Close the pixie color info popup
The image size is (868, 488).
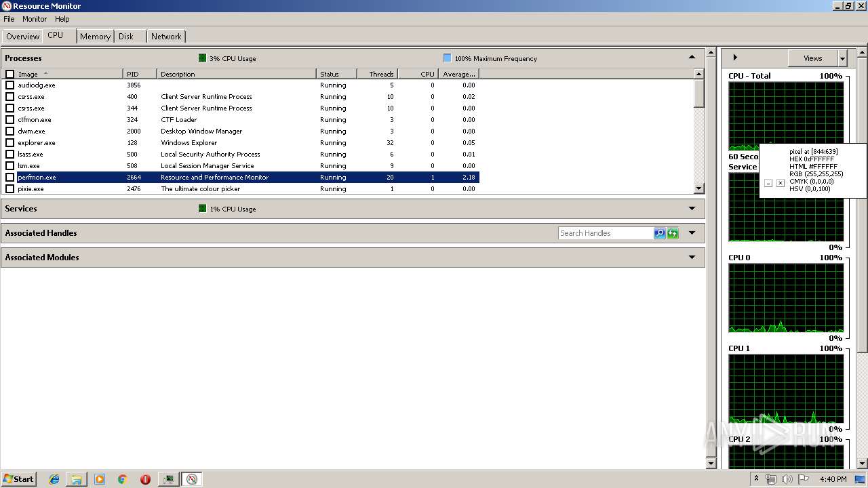click(781, 183)
